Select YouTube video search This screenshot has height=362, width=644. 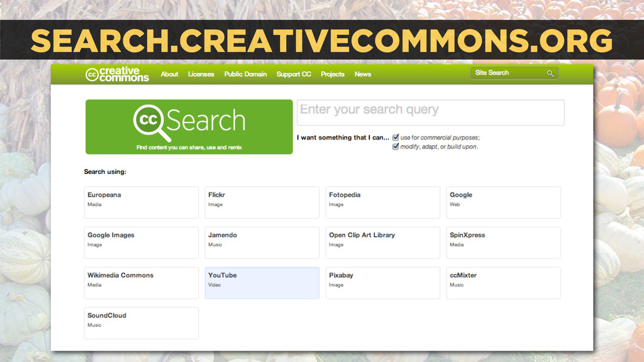[x=262, y=283]
